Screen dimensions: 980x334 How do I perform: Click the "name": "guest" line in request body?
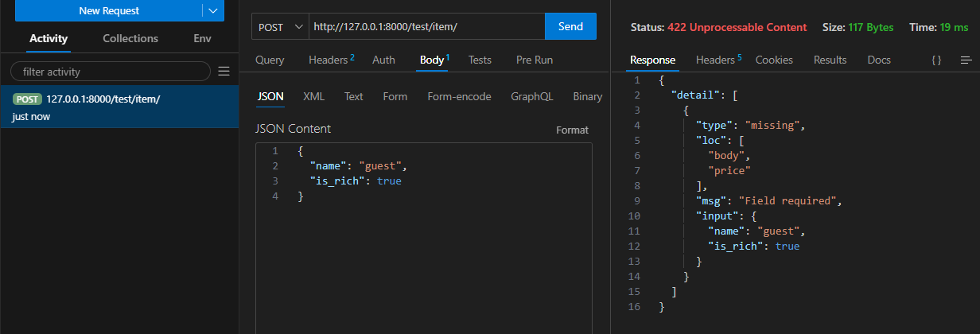tap(358, 166)
